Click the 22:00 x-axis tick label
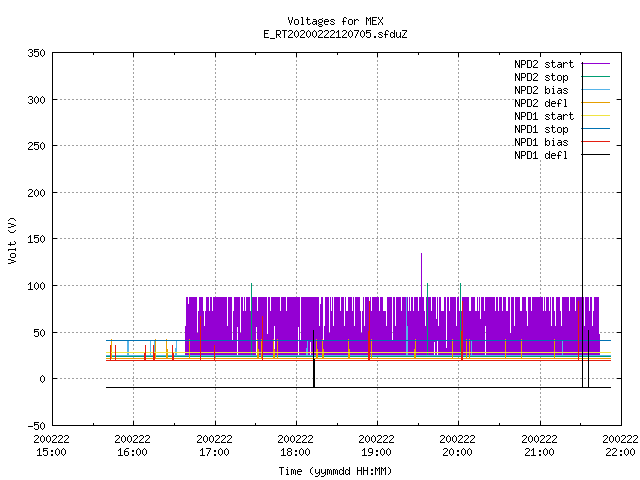The image size is (640, 480). (x=620, y=452)
